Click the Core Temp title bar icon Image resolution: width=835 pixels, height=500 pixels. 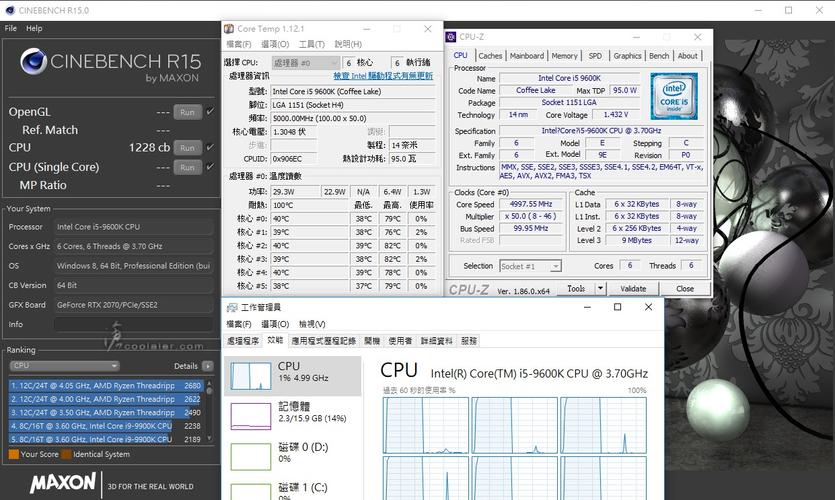229,29
